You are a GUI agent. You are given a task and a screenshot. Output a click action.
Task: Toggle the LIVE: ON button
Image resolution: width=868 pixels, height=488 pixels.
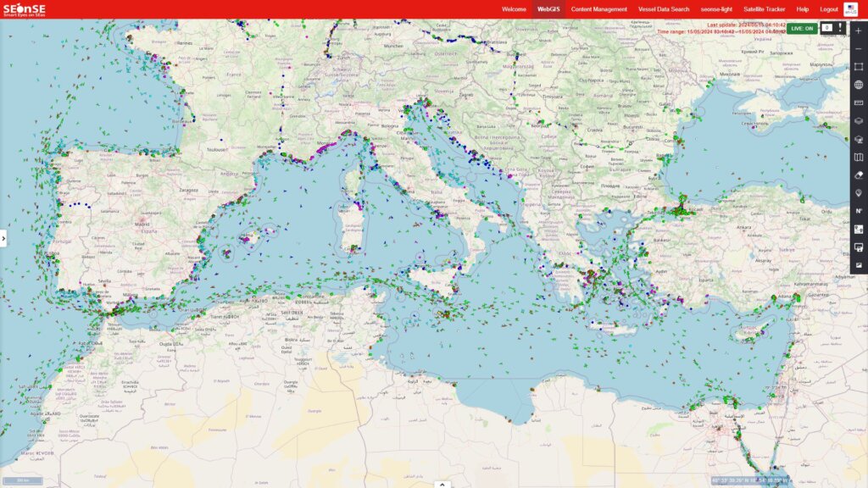click(x=801, y=28)
